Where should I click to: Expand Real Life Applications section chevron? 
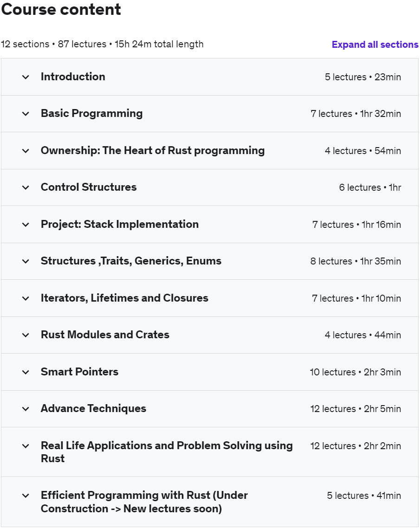[26, 446]
